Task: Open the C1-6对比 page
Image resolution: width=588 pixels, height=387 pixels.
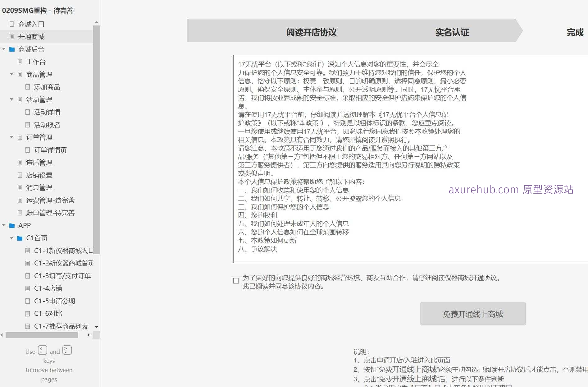Action: click(x=48, y=314)
